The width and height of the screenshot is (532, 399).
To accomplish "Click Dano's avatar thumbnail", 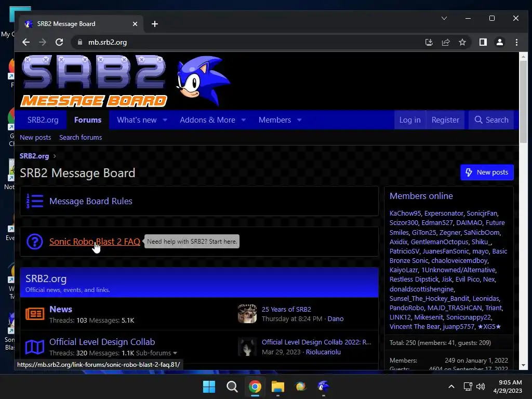I will point(247,313).
